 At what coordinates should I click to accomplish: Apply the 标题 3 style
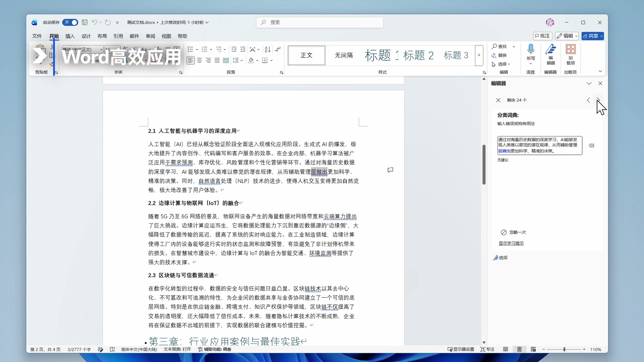[456, 55]
